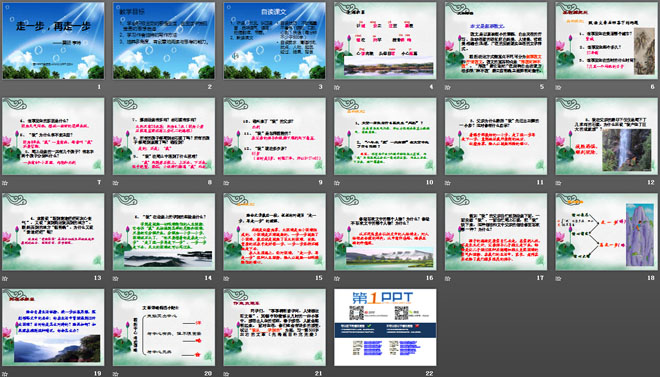Image resolution: width=660 pixels, height=377 pixels.
Task: Click the animation star icon under slide 9
Action: (x=226, y=183)
